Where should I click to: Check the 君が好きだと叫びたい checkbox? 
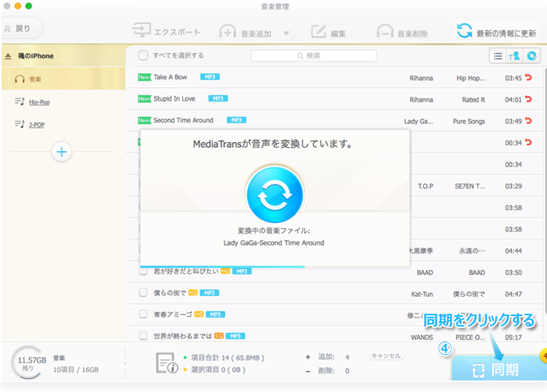pos(143,271)
